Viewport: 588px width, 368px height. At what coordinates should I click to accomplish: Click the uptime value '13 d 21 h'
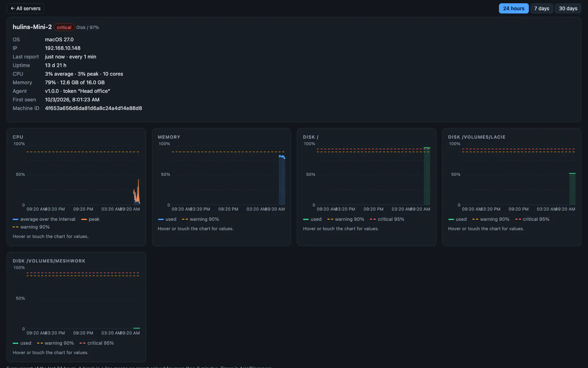[x=56, y=65]
